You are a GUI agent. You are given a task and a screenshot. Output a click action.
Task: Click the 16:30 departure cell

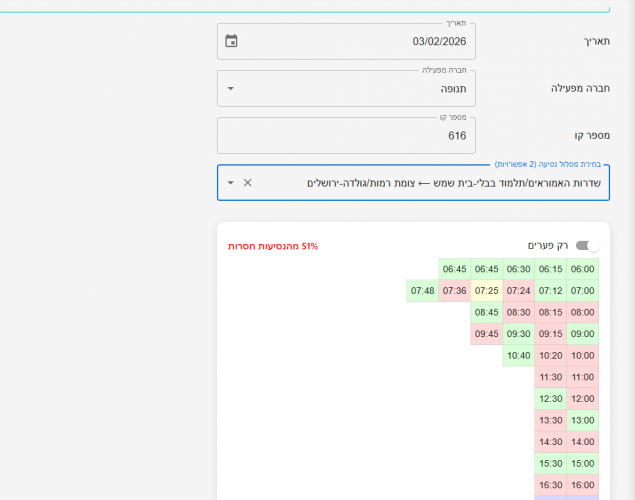[x=550, y=485]
